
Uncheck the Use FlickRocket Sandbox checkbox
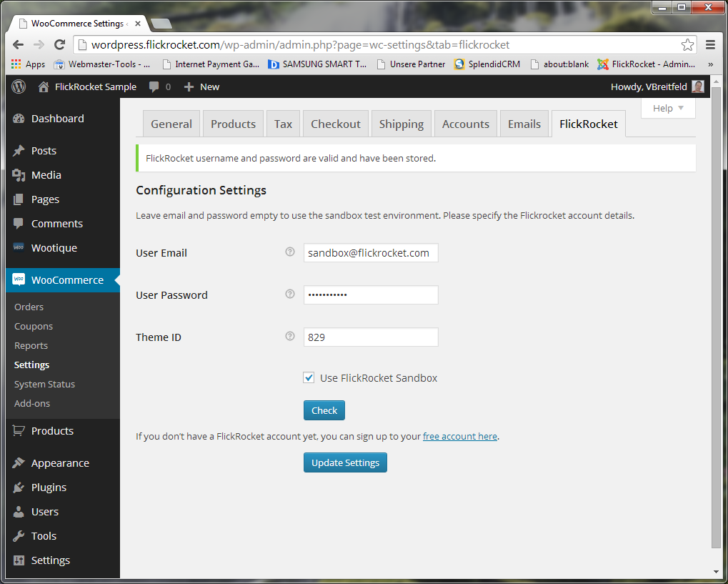coord(309,377)
